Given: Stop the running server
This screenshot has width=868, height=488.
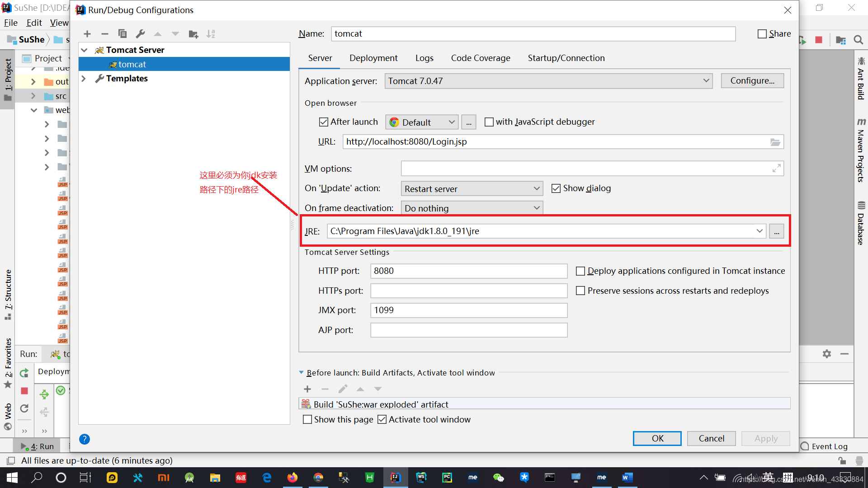Looking at the screenshot, I should tap(818, 40).
